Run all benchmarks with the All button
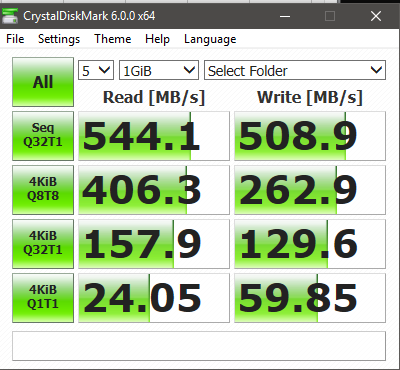400x370 pixels. (43, 82)
